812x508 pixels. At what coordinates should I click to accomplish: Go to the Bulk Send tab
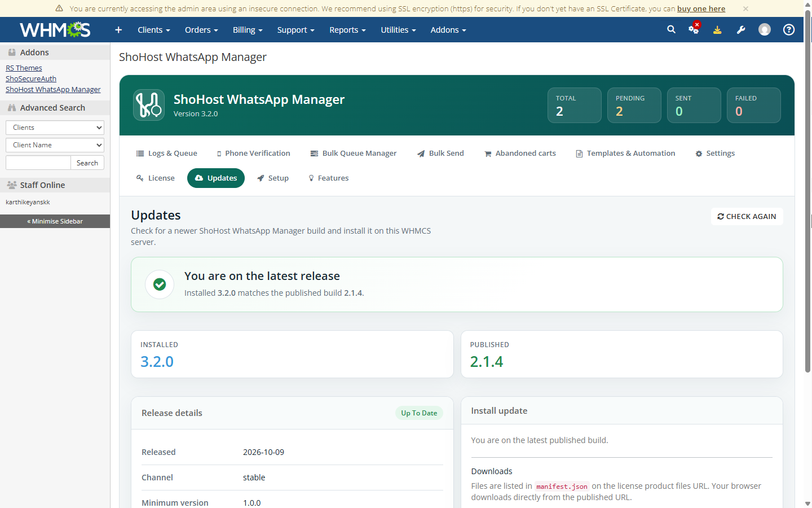pos(440,154)
